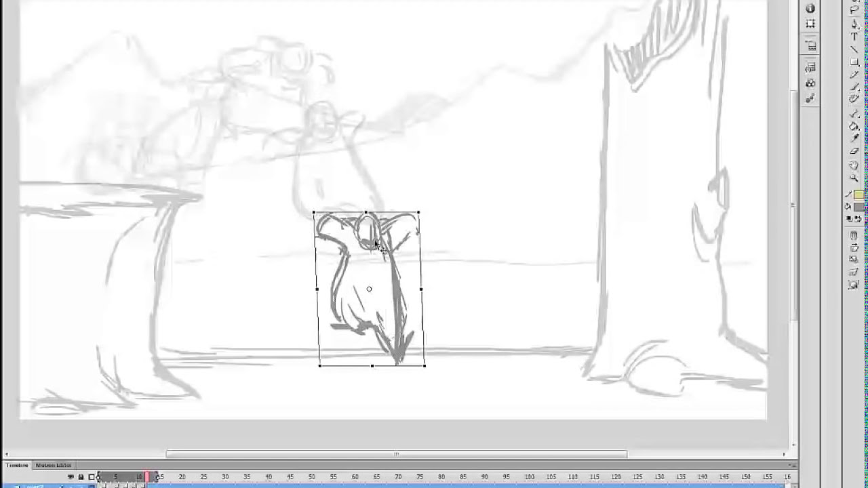The width and height of the screenshot is (868, 488).
Task: Click the transformation center point circle
Action: 369,289
